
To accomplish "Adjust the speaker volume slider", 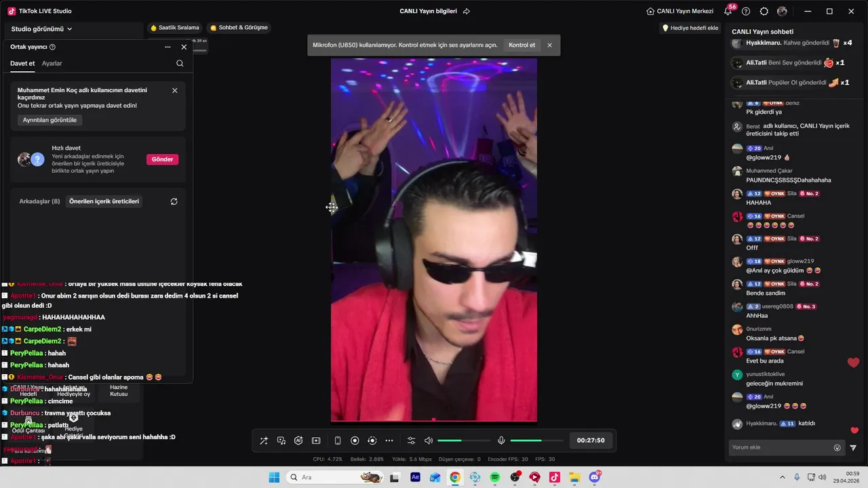I will click(x=464, y=441).
